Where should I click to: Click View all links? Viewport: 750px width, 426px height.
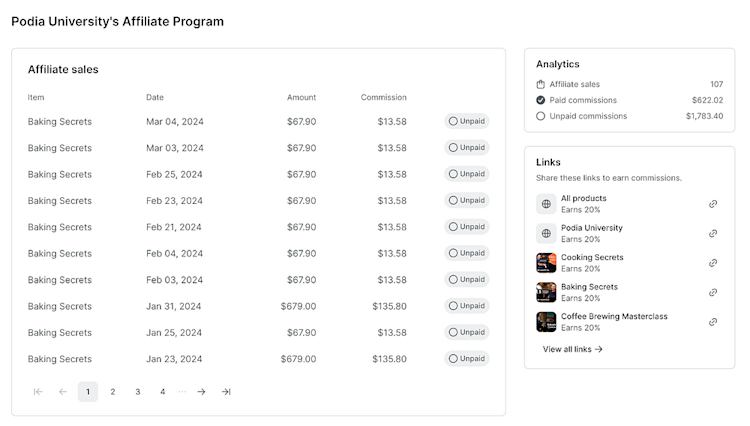click(572, 349)
